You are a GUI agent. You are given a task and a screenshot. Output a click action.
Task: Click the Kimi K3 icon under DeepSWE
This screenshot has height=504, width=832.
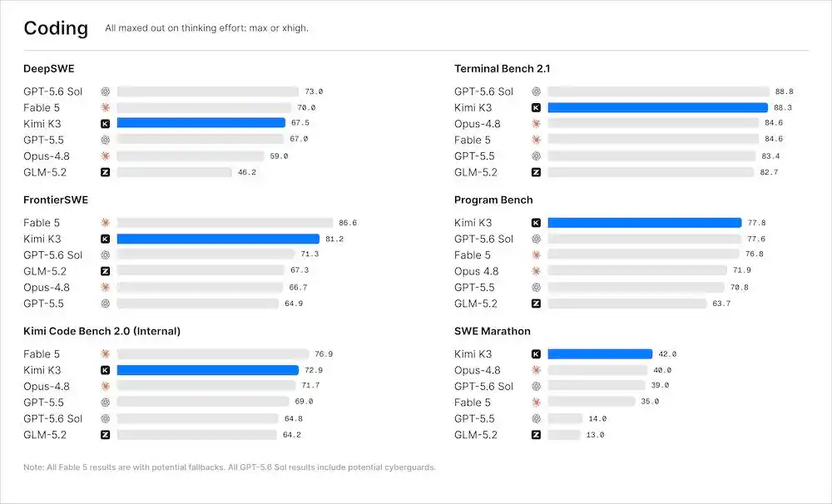tap(105, 124)
